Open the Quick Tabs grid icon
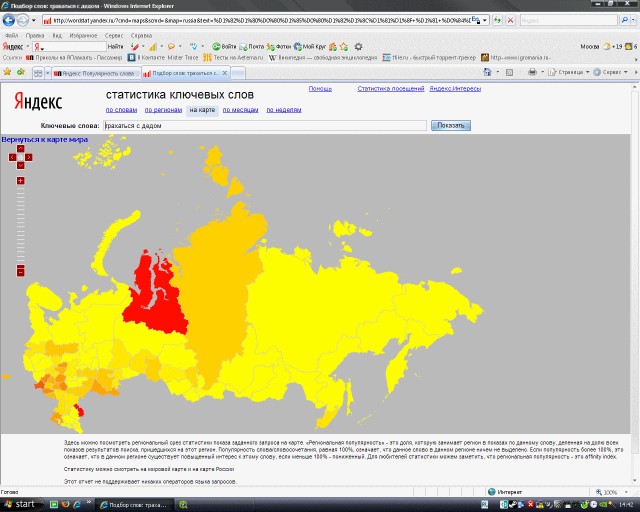 pos(38,73)
